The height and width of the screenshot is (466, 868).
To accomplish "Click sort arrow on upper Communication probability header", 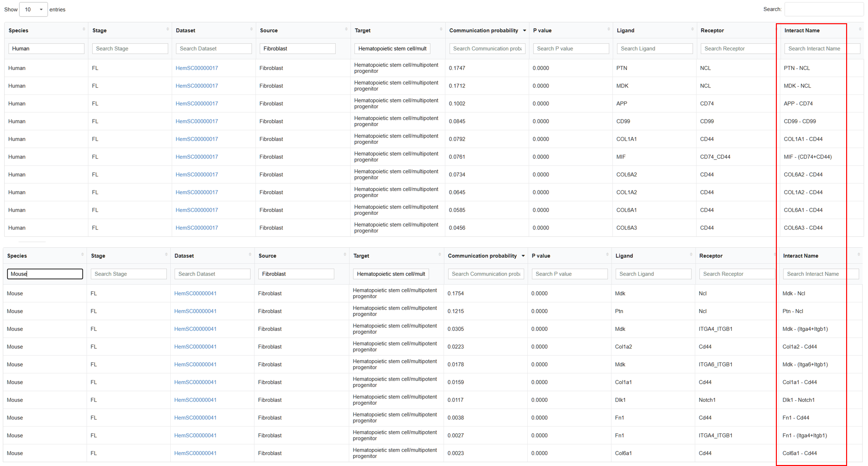I will coord(524,30).
